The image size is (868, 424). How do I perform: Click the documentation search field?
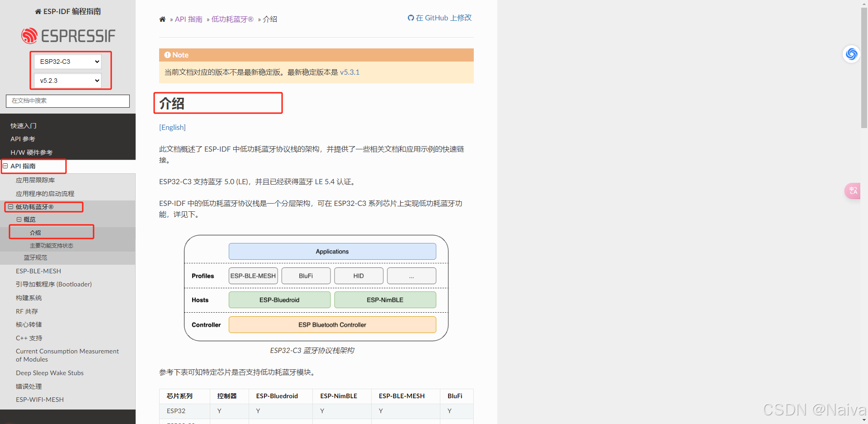[67, 101]
